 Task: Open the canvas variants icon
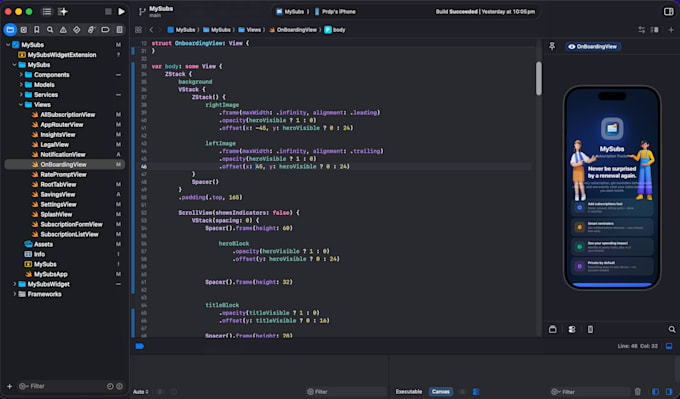572,330
